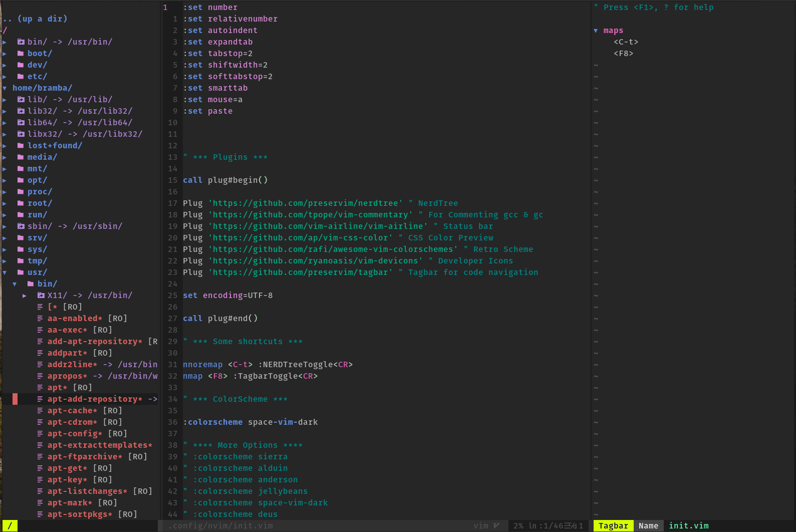
Task: Expand the etc/ directory arrow
Action: (5, 76)
